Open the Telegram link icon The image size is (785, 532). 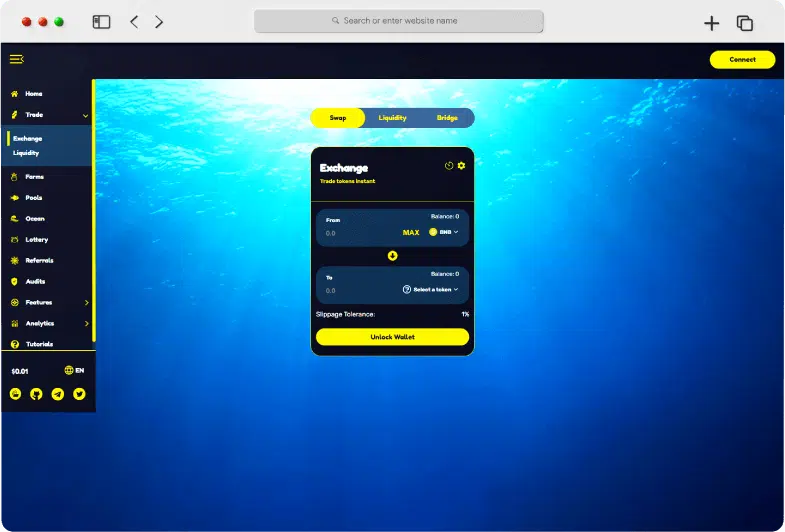click(58, 394)
